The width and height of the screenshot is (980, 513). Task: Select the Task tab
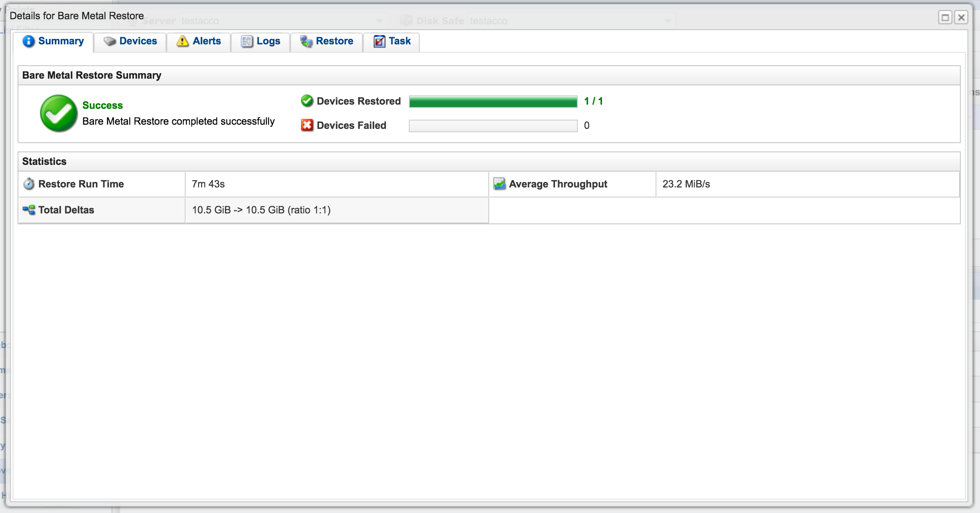(x=399, y=41)
